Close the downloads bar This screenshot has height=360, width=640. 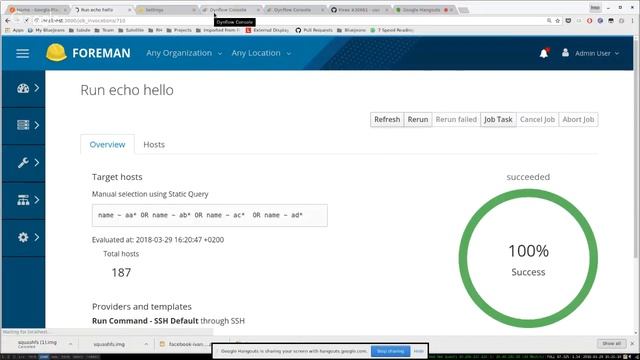pyautogui.click(x=633, y=344)
